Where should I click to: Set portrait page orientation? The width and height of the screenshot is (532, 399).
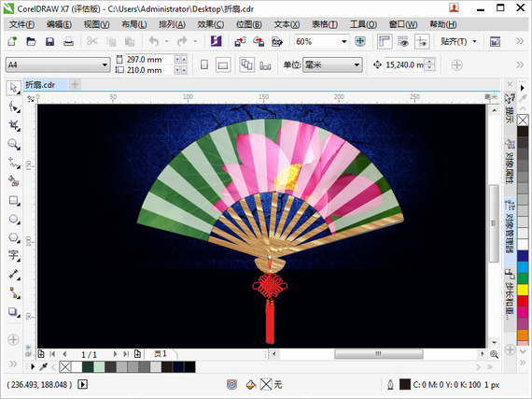pos(204,64)
